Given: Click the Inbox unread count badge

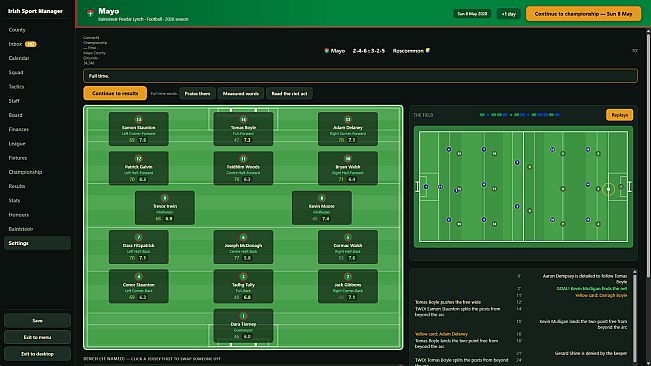Looking at the screenshot, I should [30, 44].
